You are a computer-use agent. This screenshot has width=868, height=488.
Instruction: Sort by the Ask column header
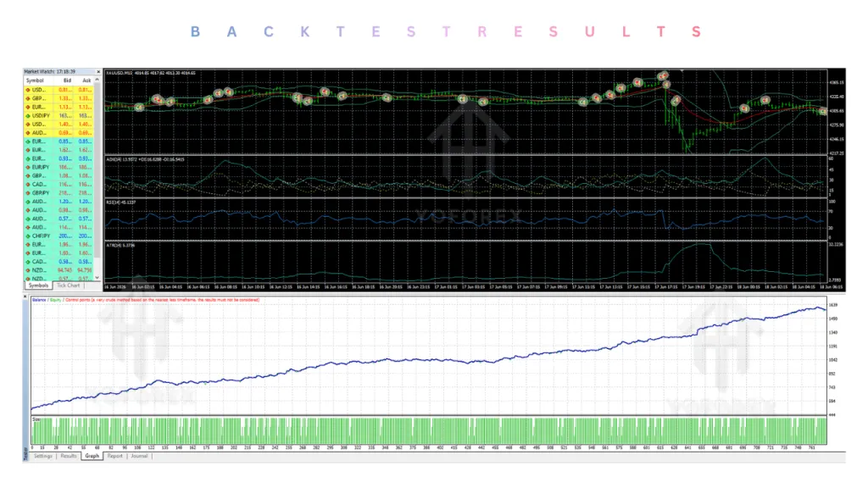(86, 80)
